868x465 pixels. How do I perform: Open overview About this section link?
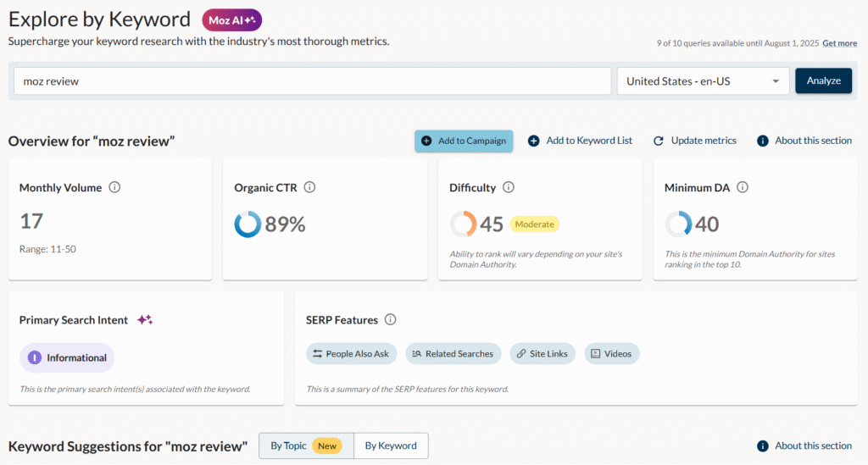(813, 141)
